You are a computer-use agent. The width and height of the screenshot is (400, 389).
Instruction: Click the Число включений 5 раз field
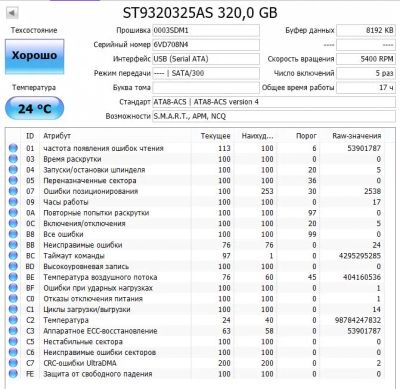[366, 73]
